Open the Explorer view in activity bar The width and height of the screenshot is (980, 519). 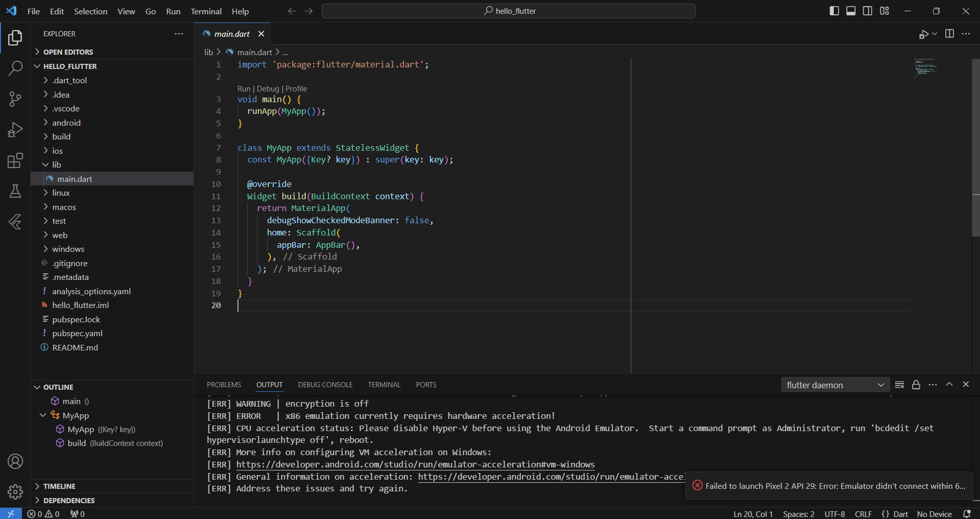15,38
